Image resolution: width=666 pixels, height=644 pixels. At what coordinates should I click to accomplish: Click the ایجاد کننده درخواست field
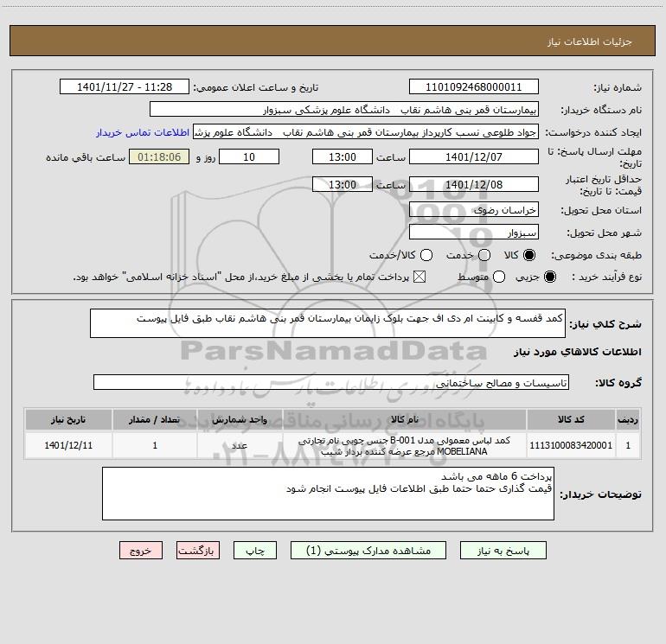(x=366, y=132)
